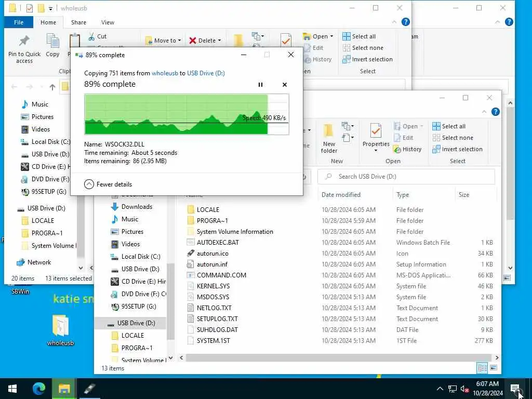Launch Microsoft Edge from taskbar
Image resolution: width=532 pixels, height=399 pixels.
[38, 389]
